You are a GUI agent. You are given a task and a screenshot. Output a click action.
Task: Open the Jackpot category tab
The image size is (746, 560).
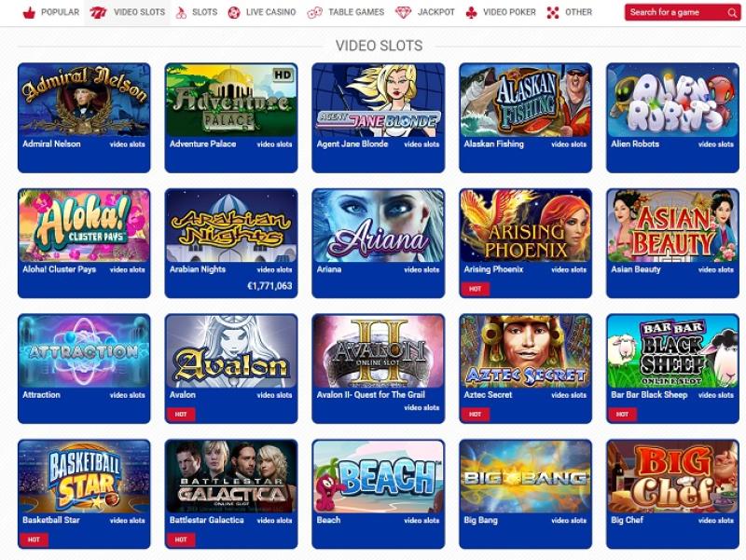pos(425,12)
